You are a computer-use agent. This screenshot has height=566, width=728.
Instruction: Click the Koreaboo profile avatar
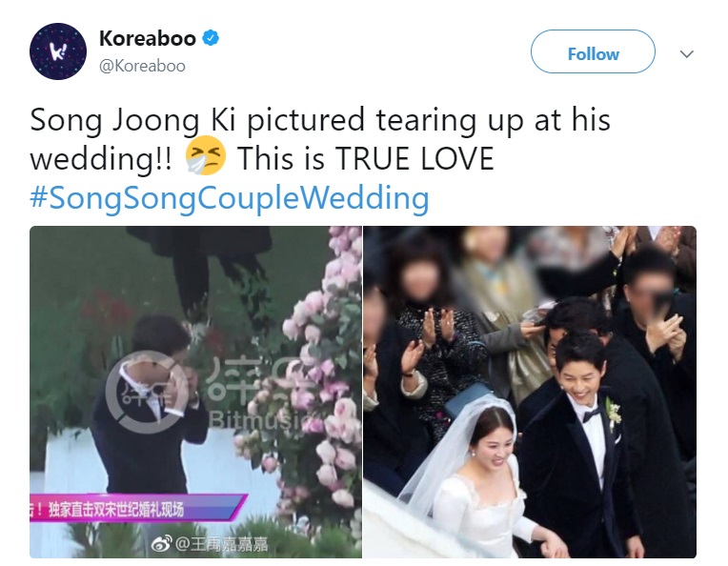click(57, 51)
